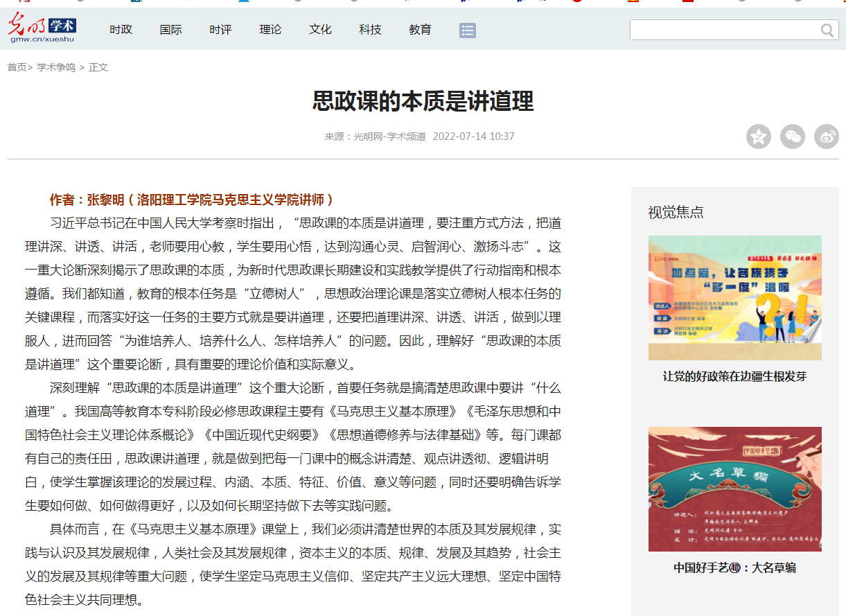
Task: Add the article to favorites with the star icon
Action: [759, 137]
